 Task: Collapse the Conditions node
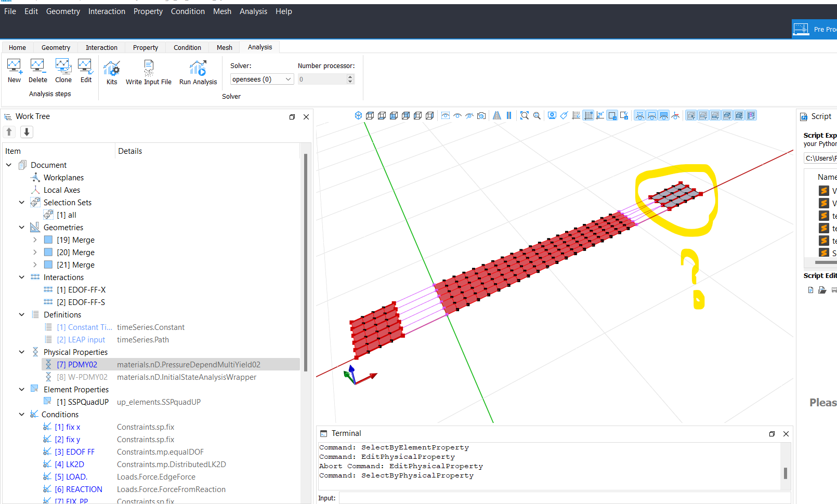pos(22,414)
